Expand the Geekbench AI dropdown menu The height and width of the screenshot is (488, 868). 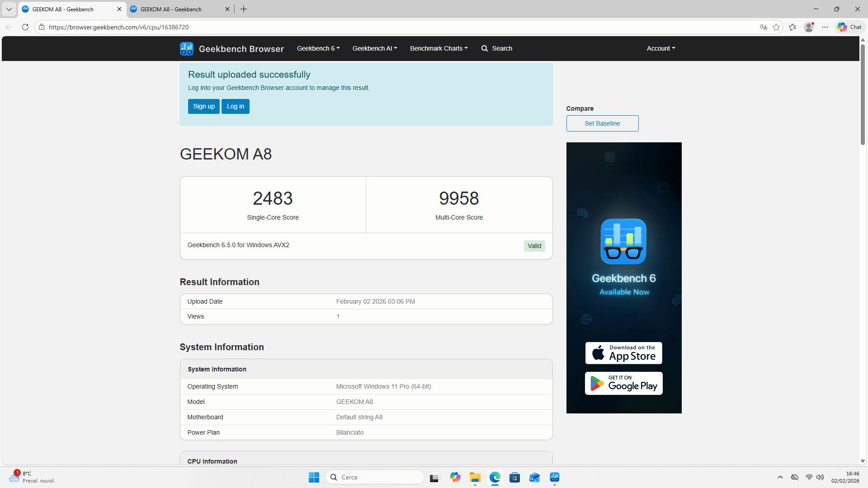374,48
